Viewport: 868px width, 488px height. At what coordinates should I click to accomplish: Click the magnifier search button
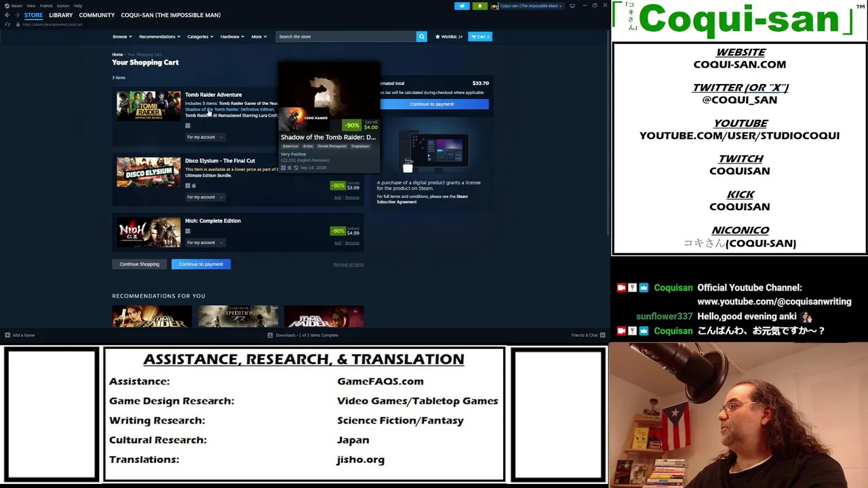[421, 37]
